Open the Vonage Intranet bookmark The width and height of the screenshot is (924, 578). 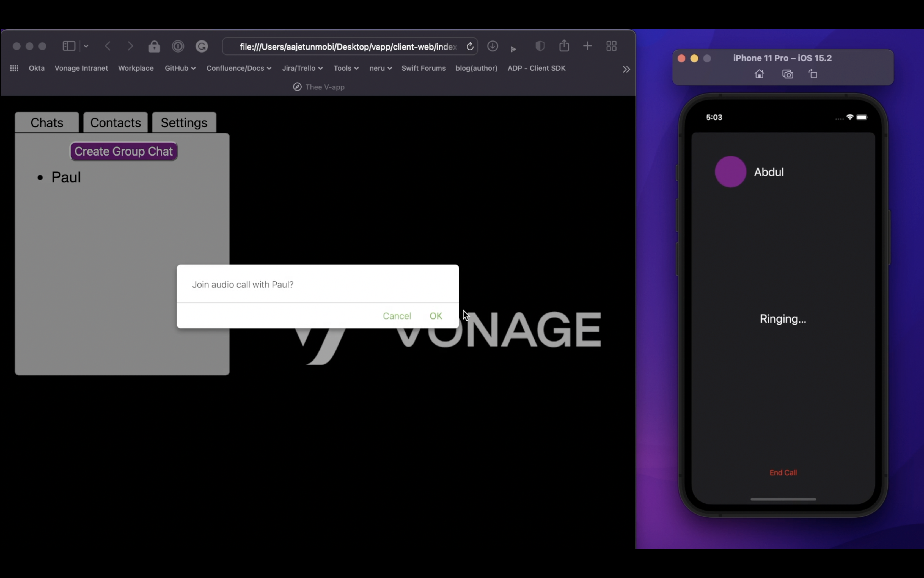click(x=81, y=68)
